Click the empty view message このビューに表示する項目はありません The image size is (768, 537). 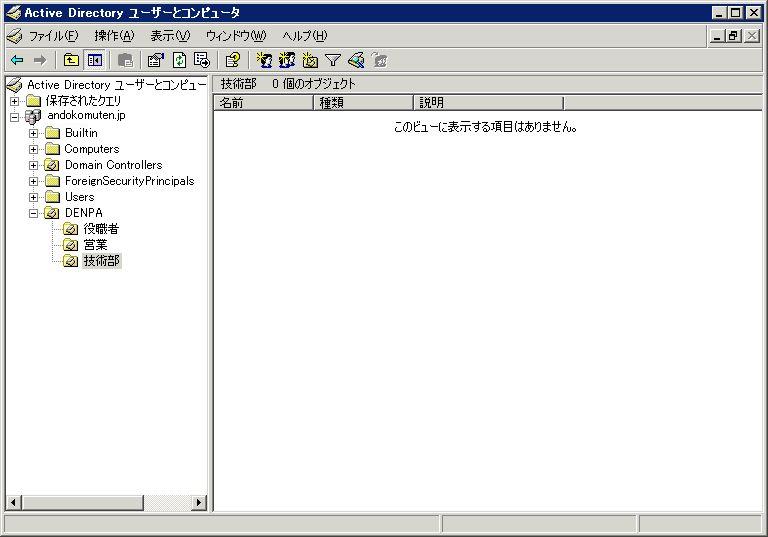coord(485,127)
